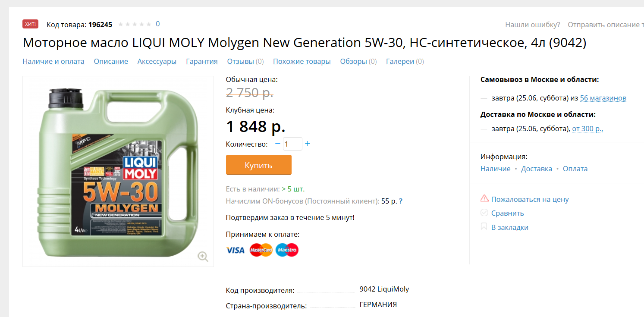Open the Отзывы tab

[240, 61]
